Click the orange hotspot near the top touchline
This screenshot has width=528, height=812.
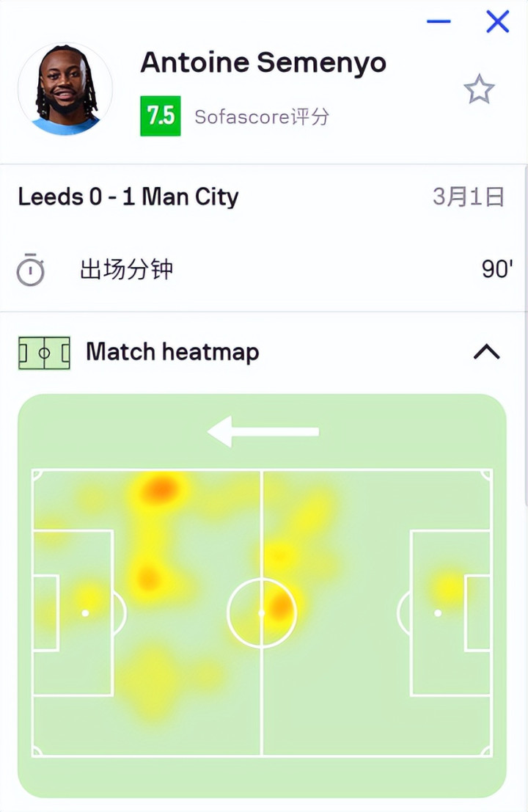coord(160,489)
